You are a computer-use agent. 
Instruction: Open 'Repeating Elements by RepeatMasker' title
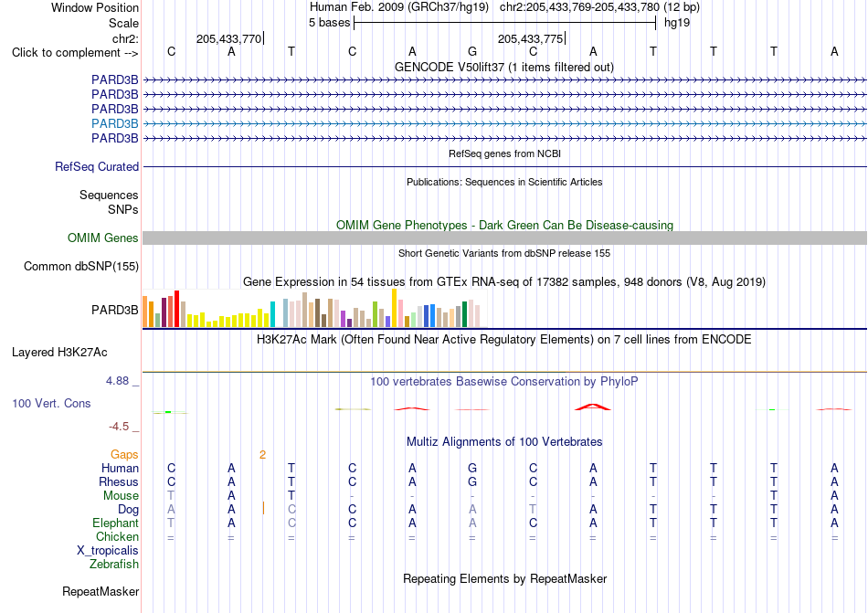(504, 578)
